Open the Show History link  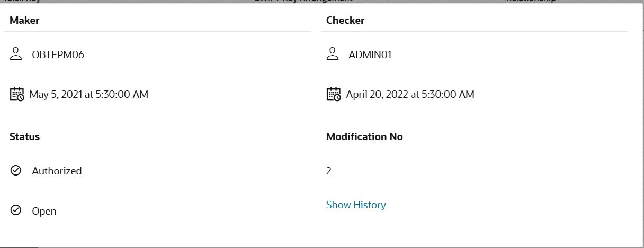[x=356, y=205]
